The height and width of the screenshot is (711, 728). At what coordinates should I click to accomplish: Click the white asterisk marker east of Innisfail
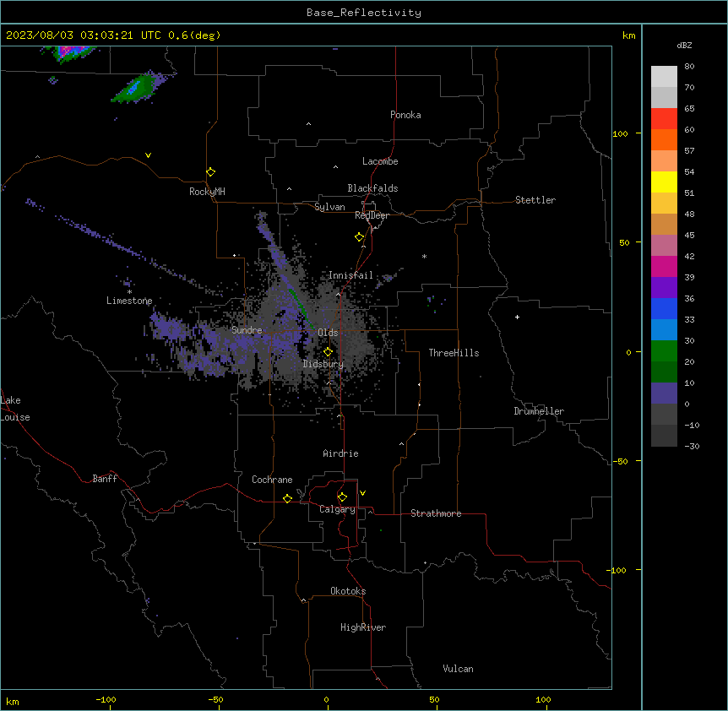424,256
